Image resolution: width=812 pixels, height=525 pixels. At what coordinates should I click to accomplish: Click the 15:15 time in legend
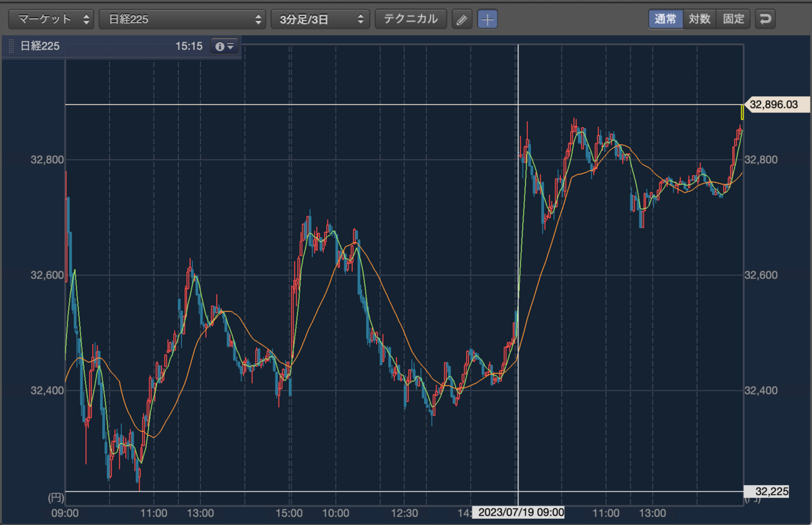click(x=189, y=46)
